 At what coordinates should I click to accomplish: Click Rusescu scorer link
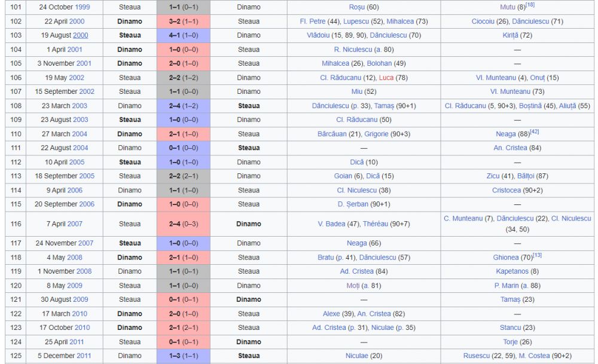pos(477,356)
